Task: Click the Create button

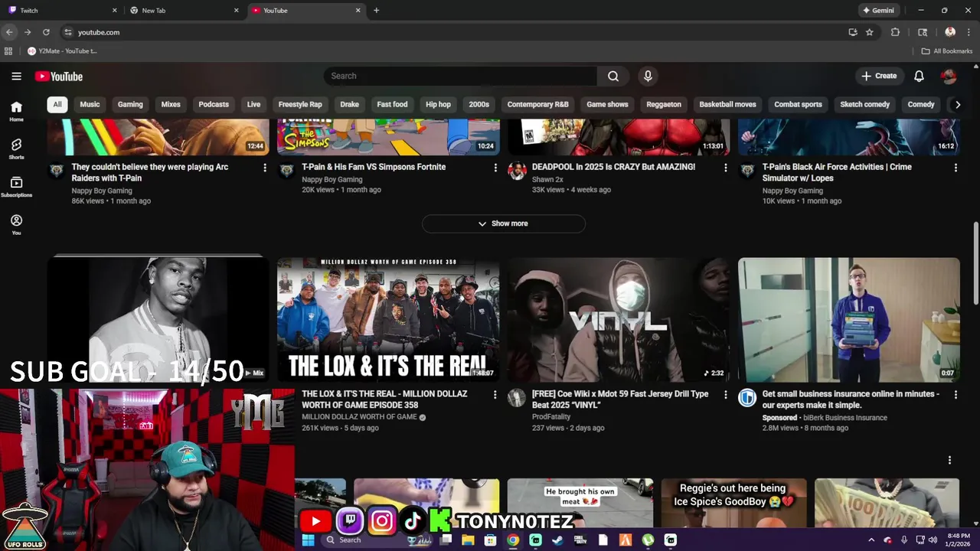Action: click(878, 76)
